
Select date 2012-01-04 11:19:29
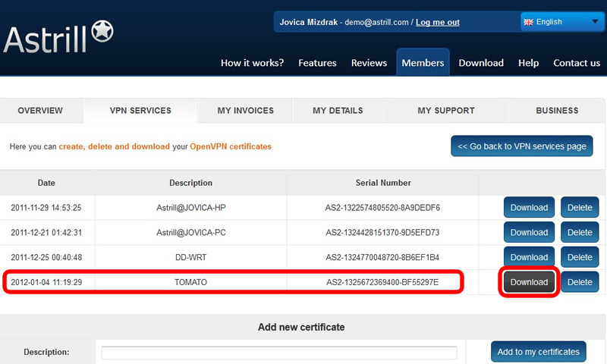pos(46,282)
